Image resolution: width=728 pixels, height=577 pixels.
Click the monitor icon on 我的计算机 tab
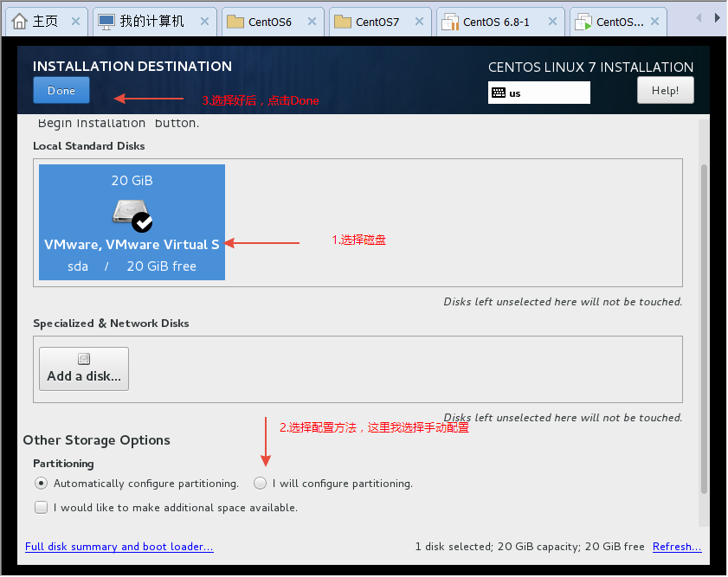pos(106,22)
